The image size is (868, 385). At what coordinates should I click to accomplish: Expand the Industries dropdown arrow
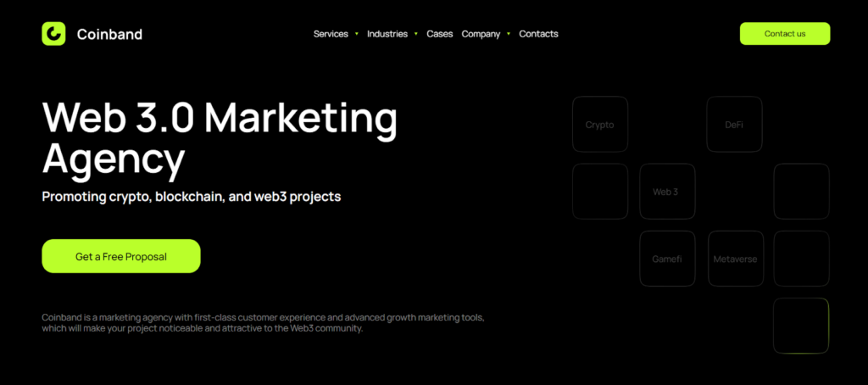click(x=415, y=34)
